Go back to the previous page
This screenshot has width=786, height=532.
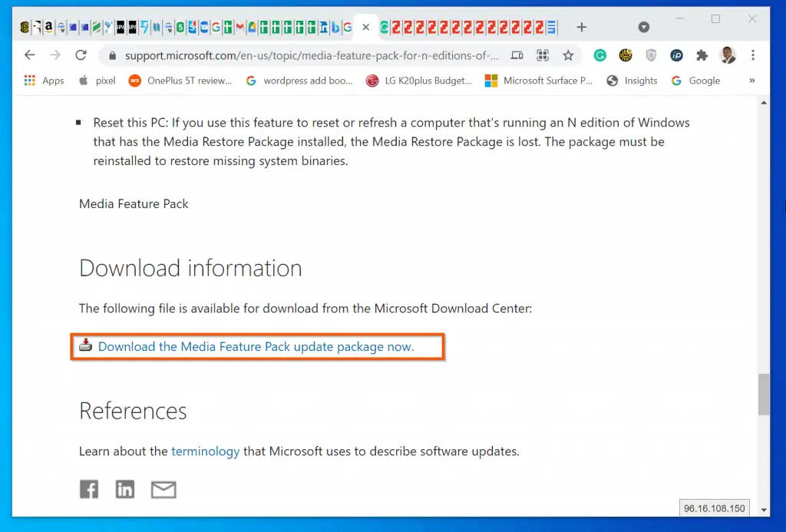tap(30, 55)
